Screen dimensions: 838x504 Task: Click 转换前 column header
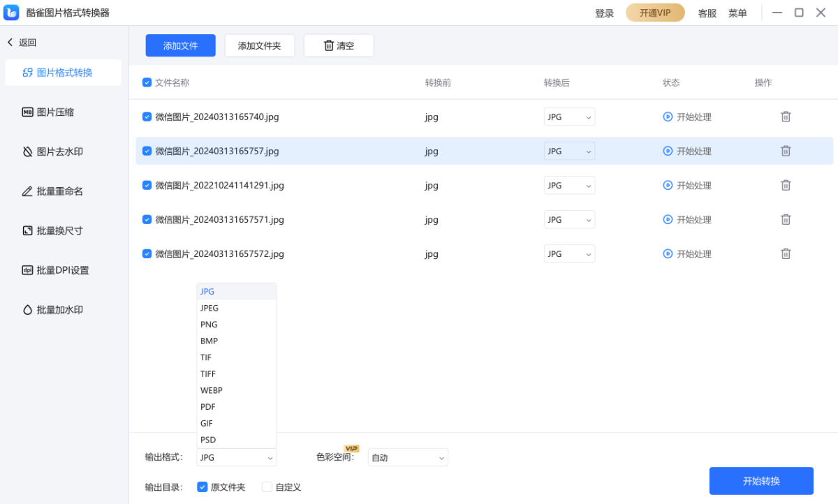[438, 82]
